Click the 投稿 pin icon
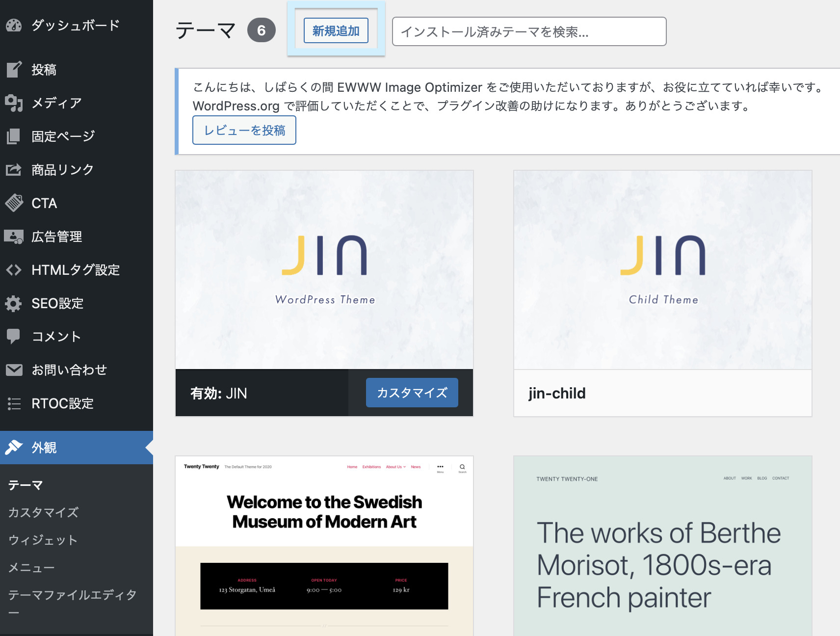Image resolution: width=840 pixels, height=636 pixels. pyautogui.click(x=14, y=70)
